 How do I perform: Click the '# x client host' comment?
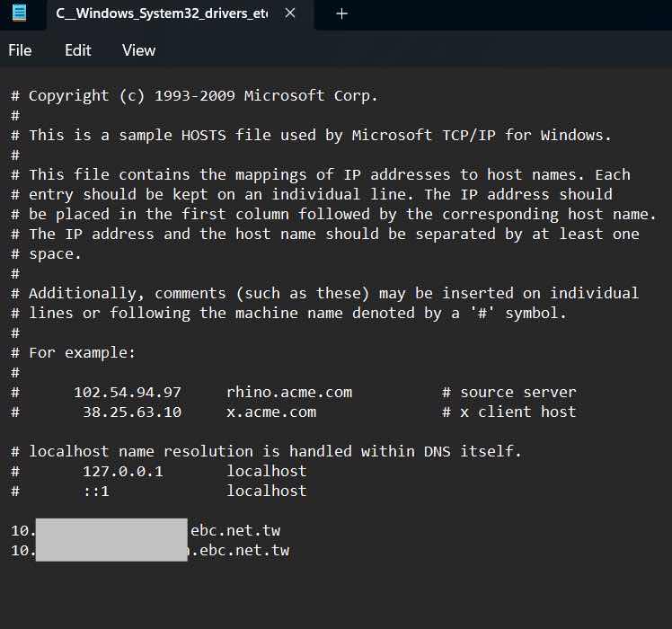[509, 412]
